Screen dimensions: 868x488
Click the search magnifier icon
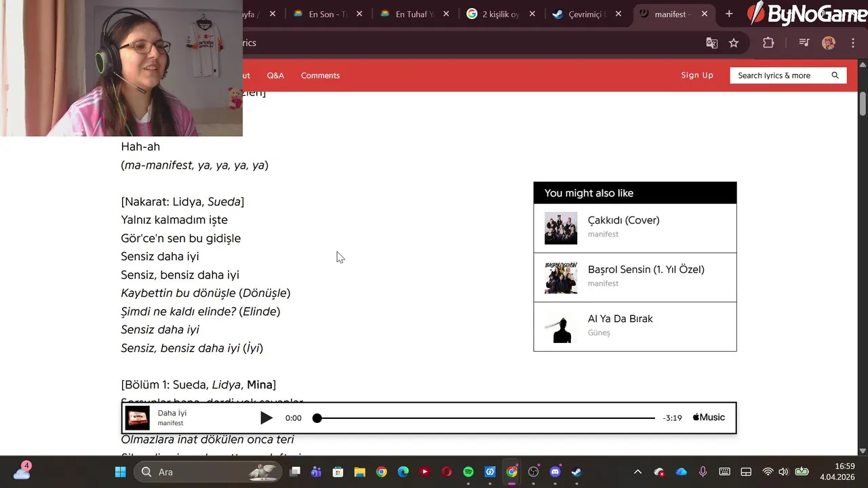[x=835, y=75]
